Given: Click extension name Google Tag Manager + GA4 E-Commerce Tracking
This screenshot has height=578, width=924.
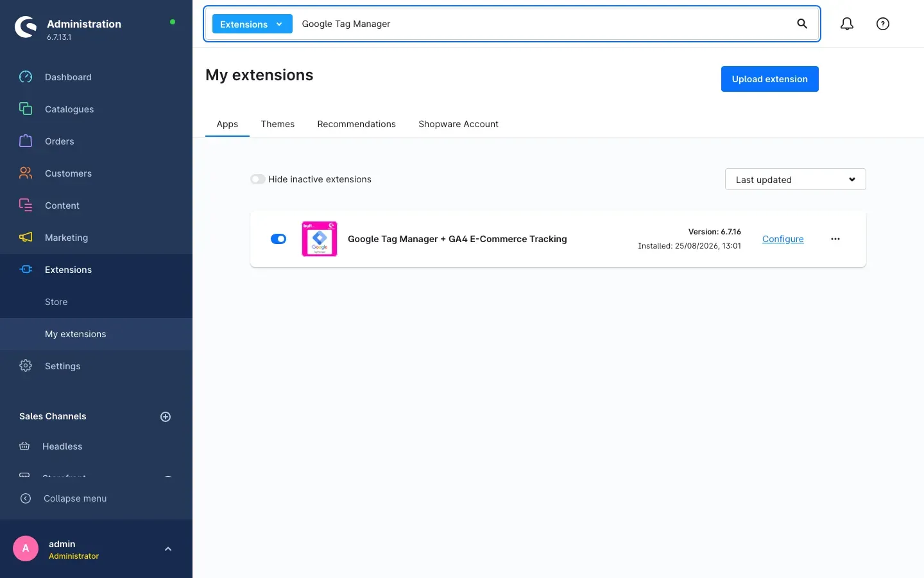Looking at the screenshot, I should [x=458, y=239].
